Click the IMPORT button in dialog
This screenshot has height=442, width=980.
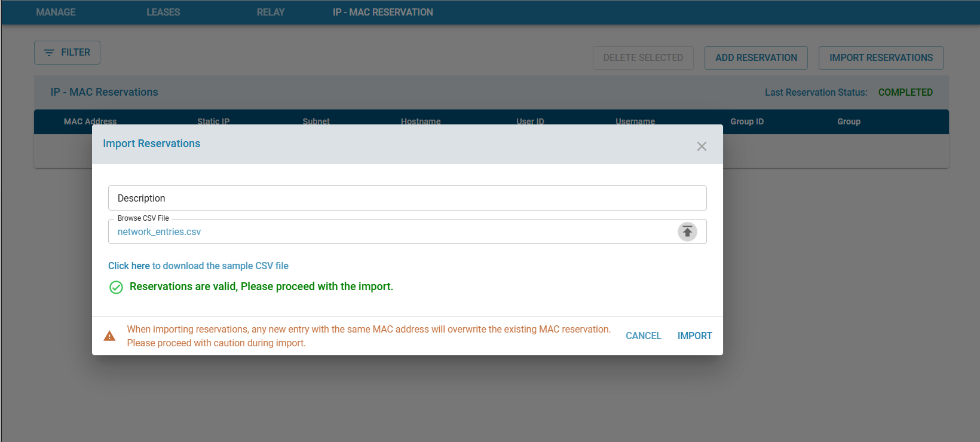point(694,336)
